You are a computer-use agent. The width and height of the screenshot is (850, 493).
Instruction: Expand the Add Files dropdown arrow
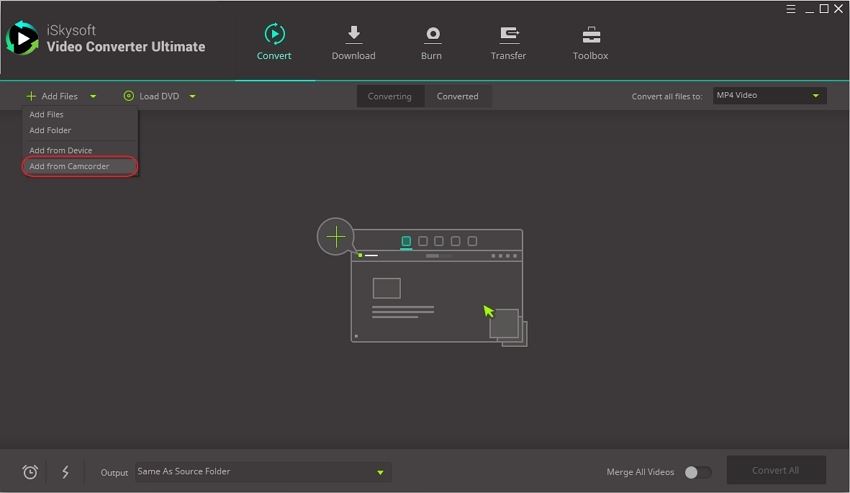[93, 97]
